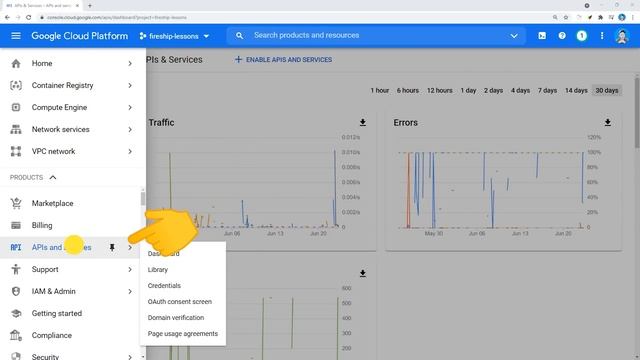Click the Billing card icon
The image size is (640, 360).
16,225
